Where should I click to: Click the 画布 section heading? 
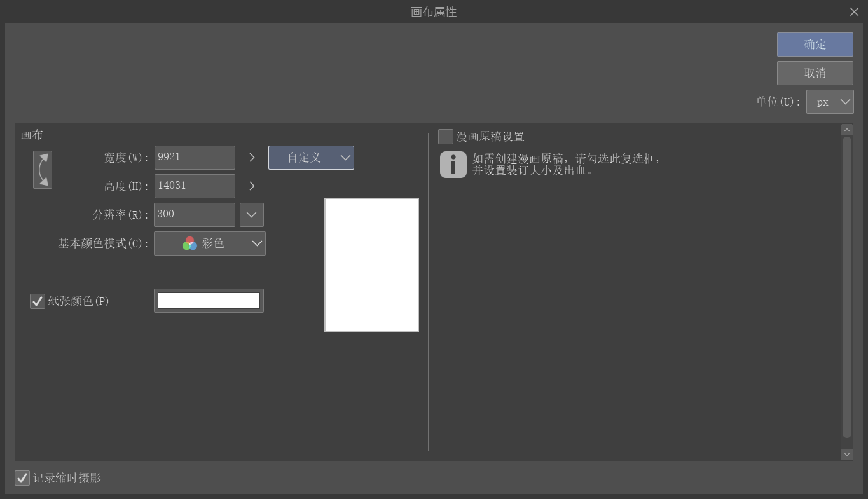pos(32,135)
